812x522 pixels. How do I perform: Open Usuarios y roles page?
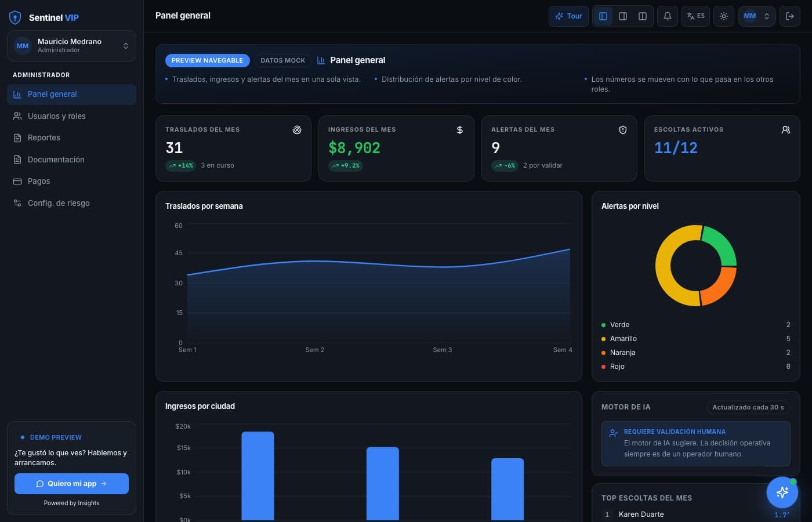point(71,116)
